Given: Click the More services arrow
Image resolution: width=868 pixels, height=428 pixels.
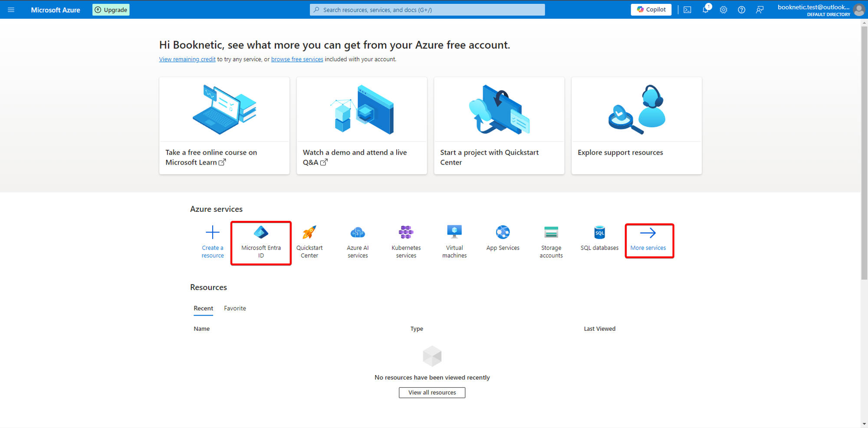Looking at the screenshot, I should 648,233.
